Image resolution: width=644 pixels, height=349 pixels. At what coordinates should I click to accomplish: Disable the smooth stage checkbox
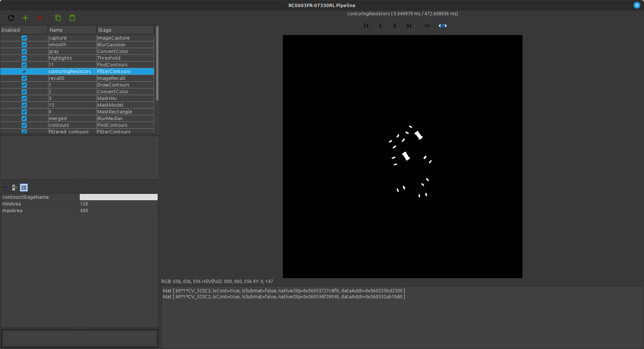pos(24,45)
